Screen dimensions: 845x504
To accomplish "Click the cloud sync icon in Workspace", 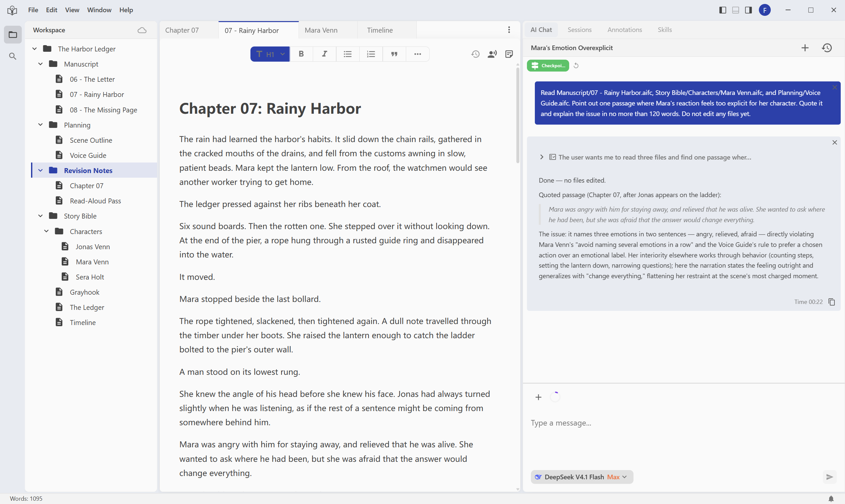I will click(142, 30).
